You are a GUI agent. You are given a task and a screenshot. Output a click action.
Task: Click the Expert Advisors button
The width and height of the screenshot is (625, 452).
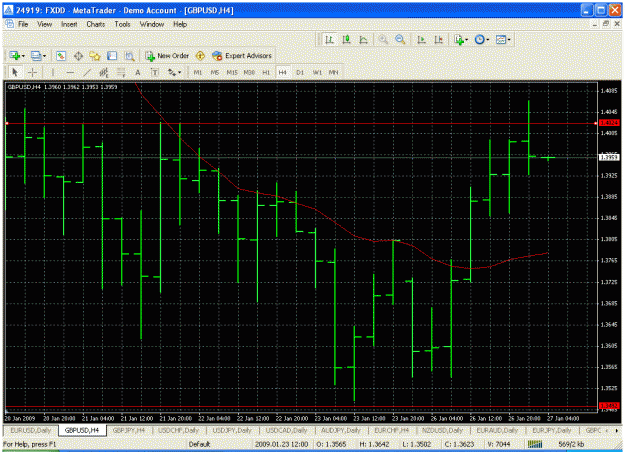[x=242, y=56]
